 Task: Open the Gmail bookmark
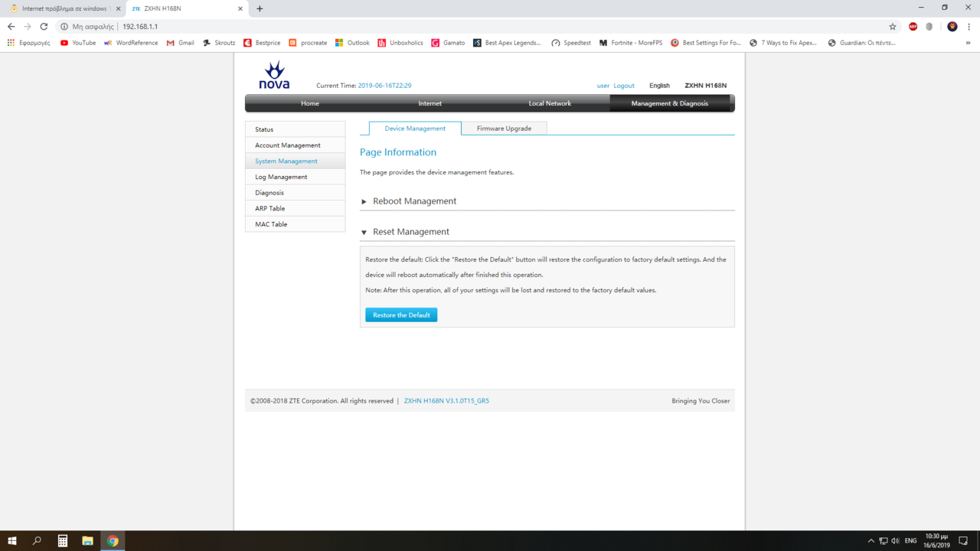click(x=181, y=43)
